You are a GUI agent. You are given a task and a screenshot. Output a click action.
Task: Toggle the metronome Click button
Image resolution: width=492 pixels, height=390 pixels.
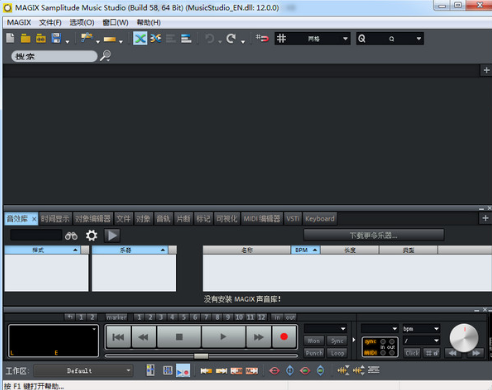tap(412, 353)
